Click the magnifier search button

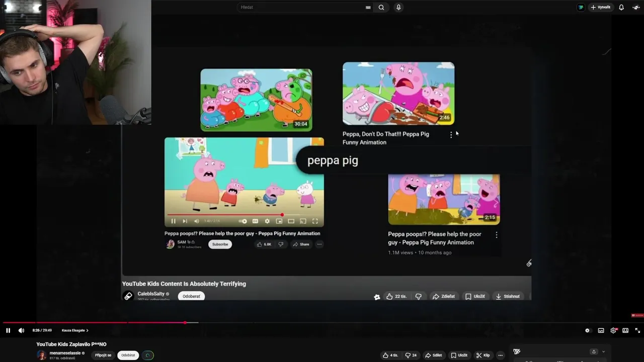tap(381, 8)
